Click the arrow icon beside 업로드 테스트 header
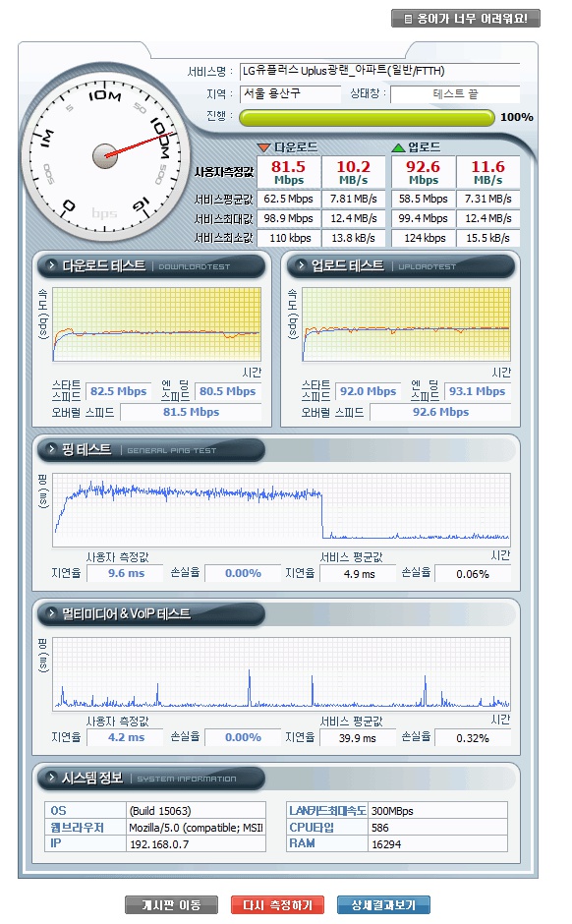 point(301,265)
